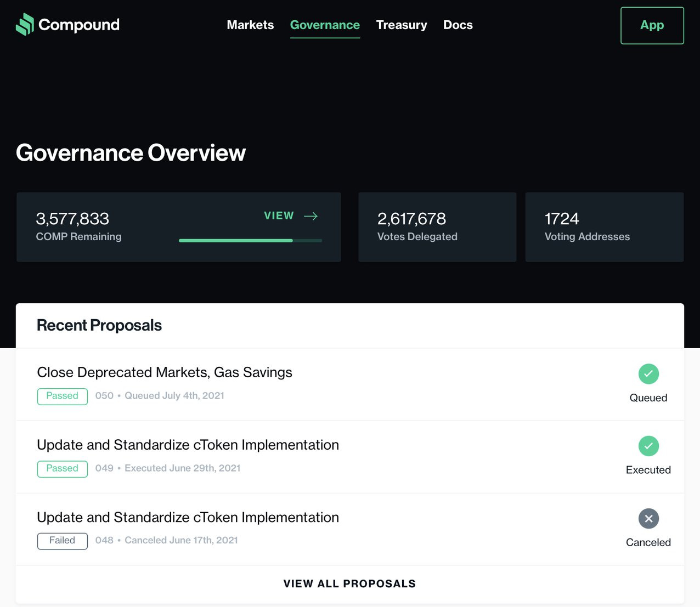Click the Recent Proposals heading

[99, 325]
